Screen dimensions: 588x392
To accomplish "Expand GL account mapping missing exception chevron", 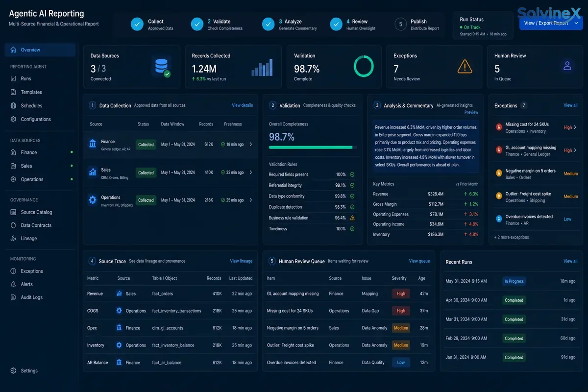I will pos(575,150).
